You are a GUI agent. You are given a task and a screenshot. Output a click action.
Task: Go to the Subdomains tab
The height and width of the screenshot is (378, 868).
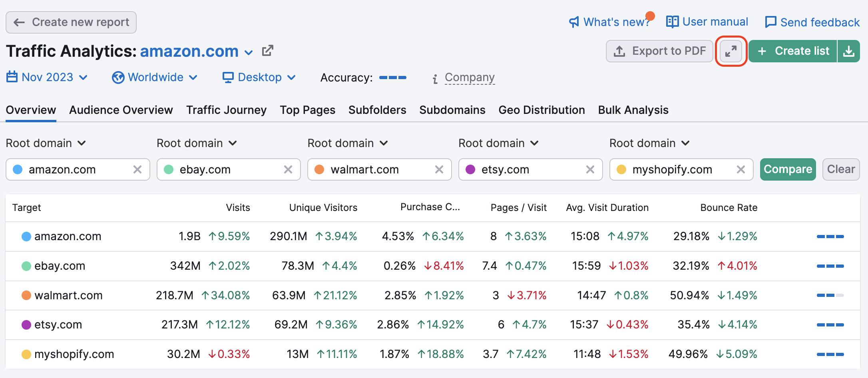[452, 110]
